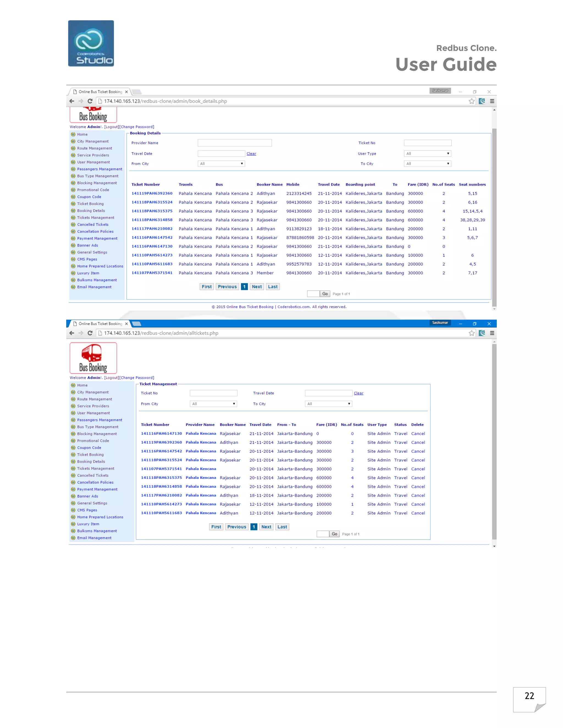This screenshot has height=728, width=563.
Task: Click page number box beside Go in Ticket Management
Action: [322, 534]
